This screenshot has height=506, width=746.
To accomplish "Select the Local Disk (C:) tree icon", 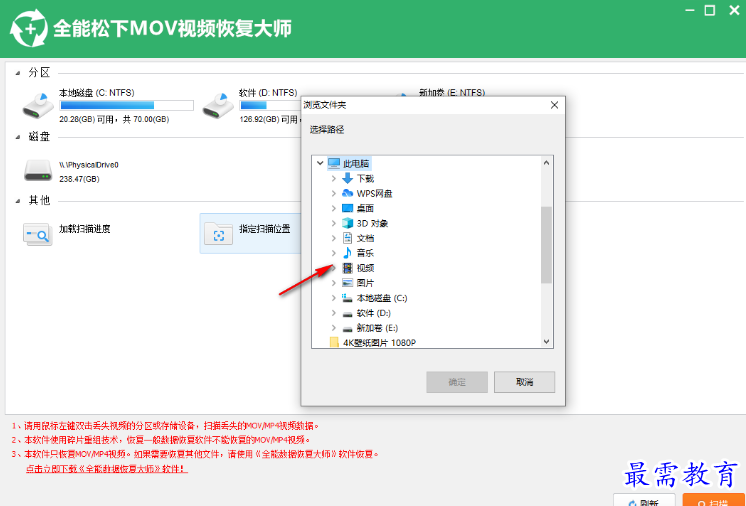I will point(347,298).
